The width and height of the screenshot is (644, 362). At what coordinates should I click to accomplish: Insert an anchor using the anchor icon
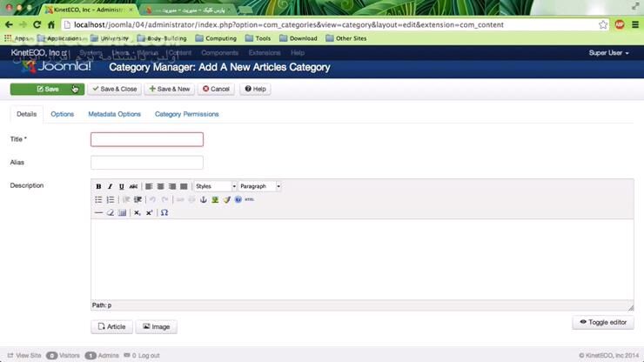point(204,199)
